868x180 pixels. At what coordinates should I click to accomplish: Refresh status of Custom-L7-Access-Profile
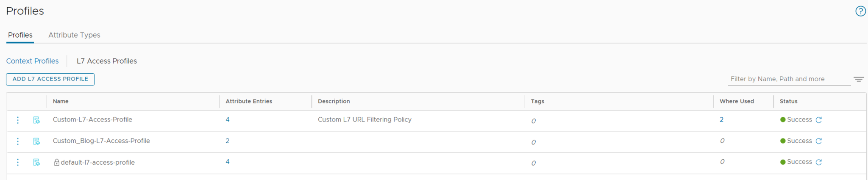coord(819,120)
